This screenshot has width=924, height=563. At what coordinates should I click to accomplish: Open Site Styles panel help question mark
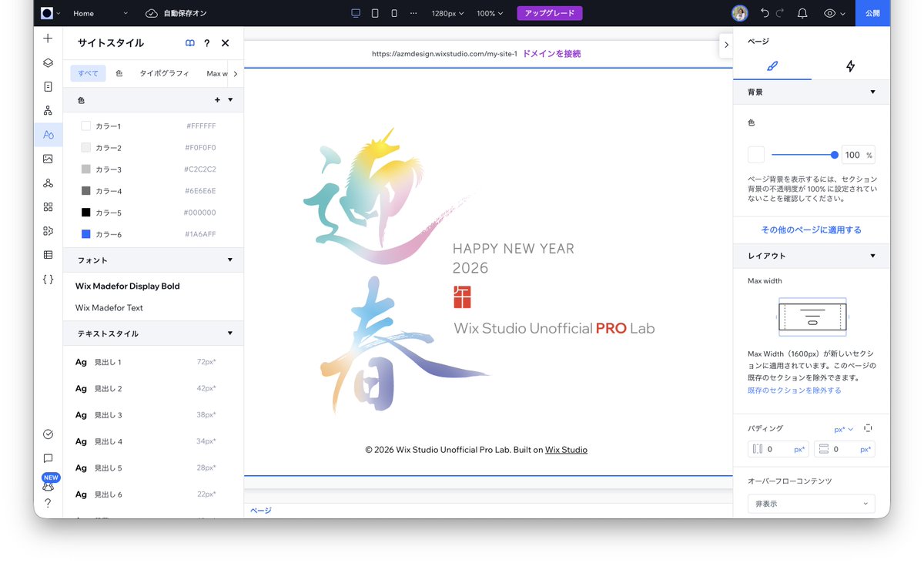207,43
